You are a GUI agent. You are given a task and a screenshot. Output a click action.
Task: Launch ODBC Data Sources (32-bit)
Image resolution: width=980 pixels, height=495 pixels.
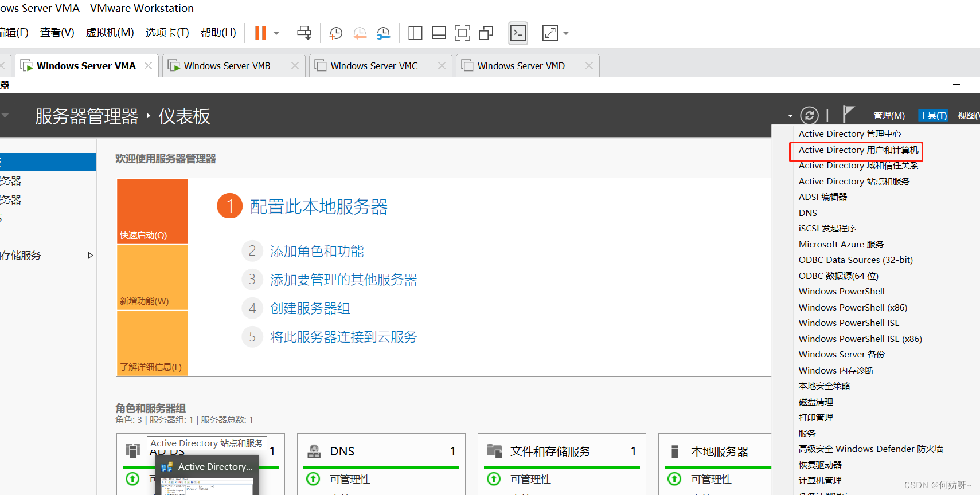(x=856, y=260)
